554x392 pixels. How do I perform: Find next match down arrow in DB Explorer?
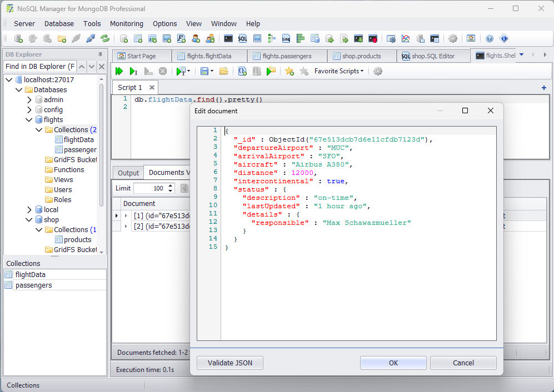pyautogui.click(x=92, y=67)
